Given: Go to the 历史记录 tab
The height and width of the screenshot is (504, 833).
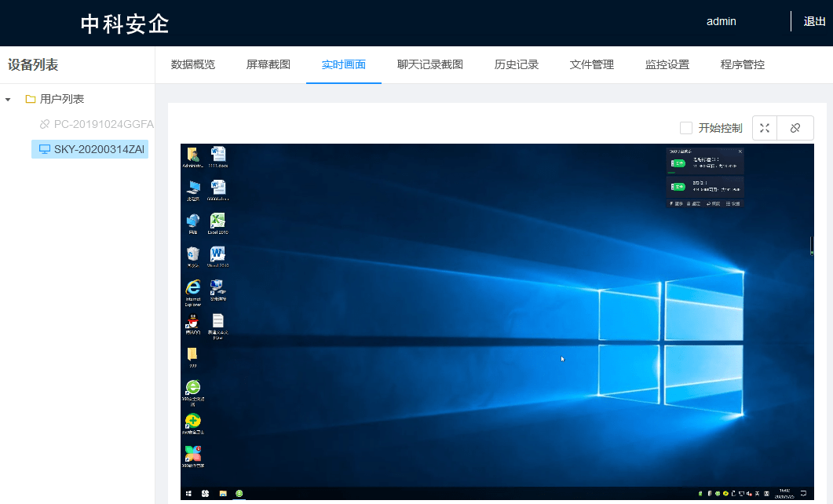Looking at the screenshot, I should [x=517, y=65].
